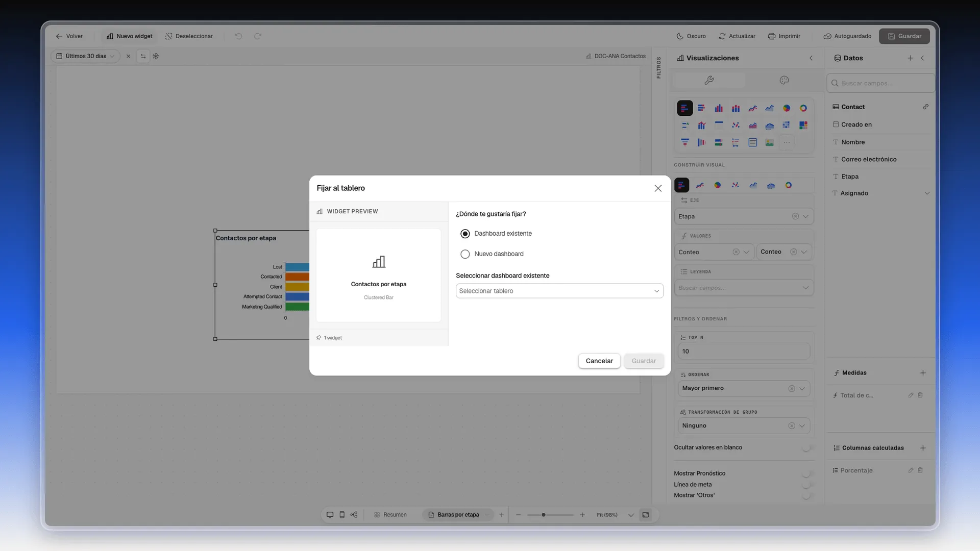The image size is (980, 551).
Task: Add a data source with the Datos plus icon
Action: click(x=910, y=58)
